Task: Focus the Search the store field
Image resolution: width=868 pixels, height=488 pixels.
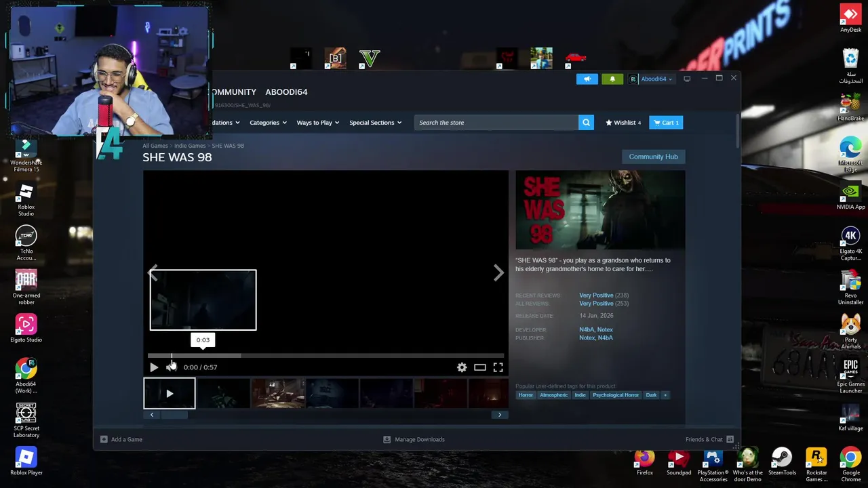Action: [496, 123]
